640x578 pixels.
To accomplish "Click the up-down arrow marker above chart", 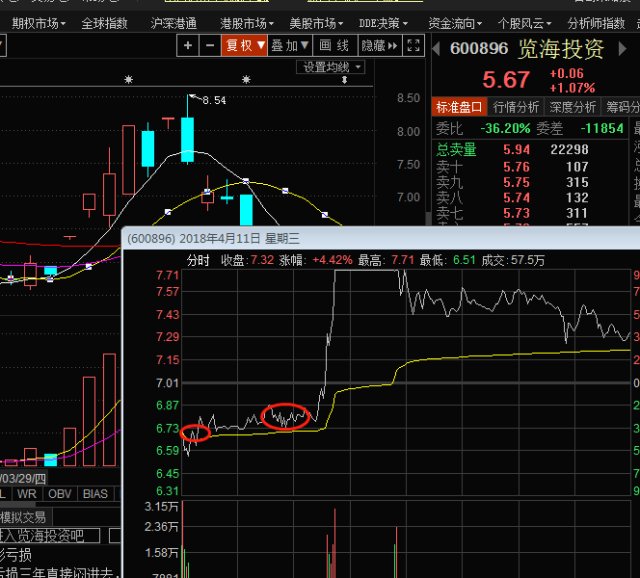I will (x=344, y=80).
